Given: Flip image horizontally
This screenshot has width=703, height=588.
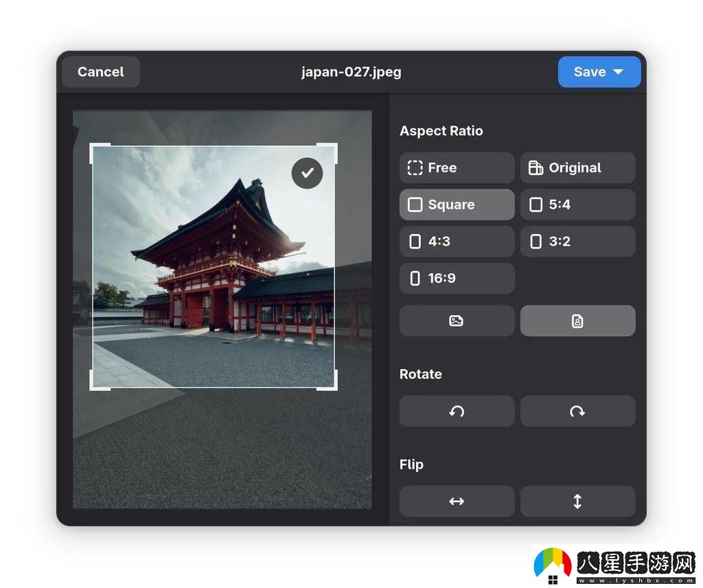Looking at the screenshot, I should (457, 501).
